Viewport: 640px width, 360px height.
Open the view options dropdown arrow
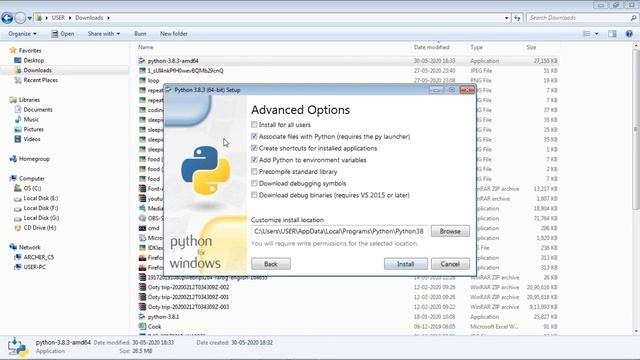pos(596,34)
